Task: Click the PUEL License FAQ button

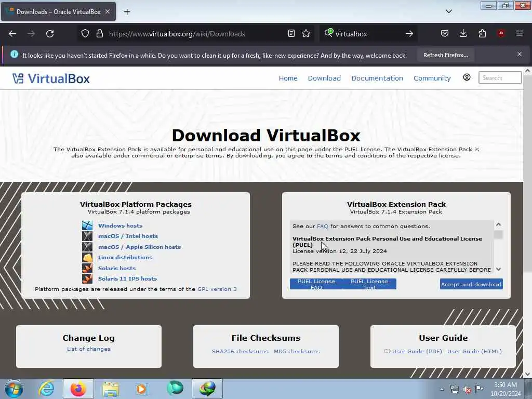Action: 316,284
